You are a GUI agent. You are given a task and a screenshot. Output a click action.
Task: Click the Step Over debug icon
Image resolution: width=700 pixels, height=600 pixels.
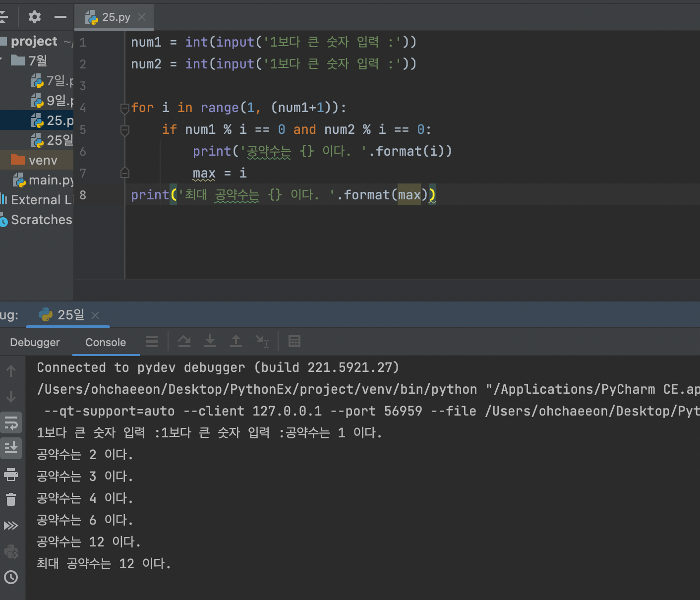pos(184,341)
